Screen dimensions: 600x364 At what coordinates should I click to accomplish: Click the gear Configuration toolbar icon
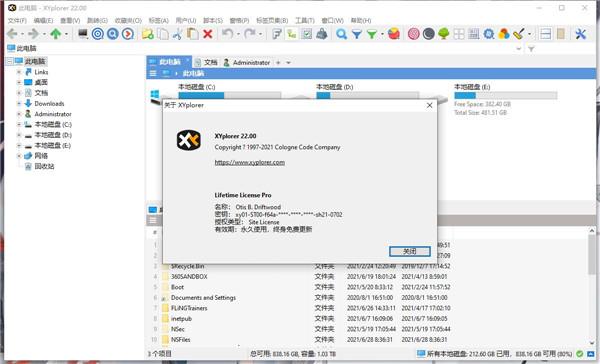[x=489, y=34]
